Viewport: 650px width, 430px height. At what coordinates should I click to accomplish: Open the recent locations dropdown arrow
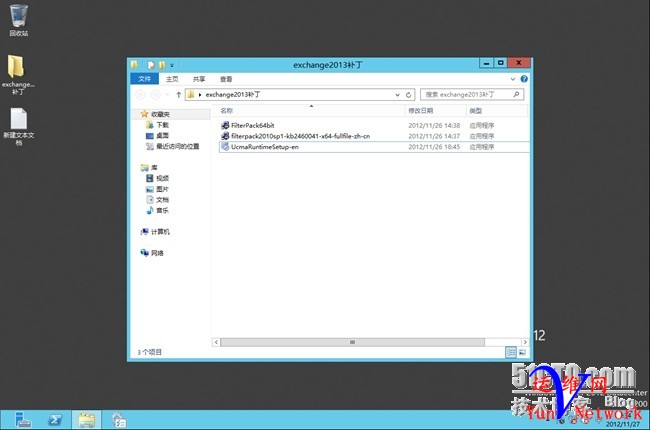click(167, 95)
